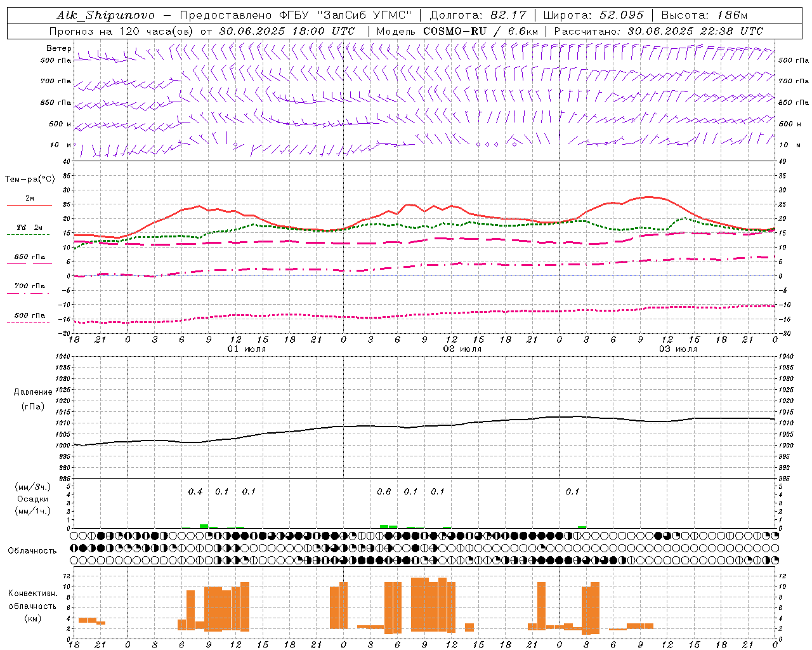Click the 0.6 precipitation value
The height and width of the screenshot is (650, 812).
(x=384, y=491)
